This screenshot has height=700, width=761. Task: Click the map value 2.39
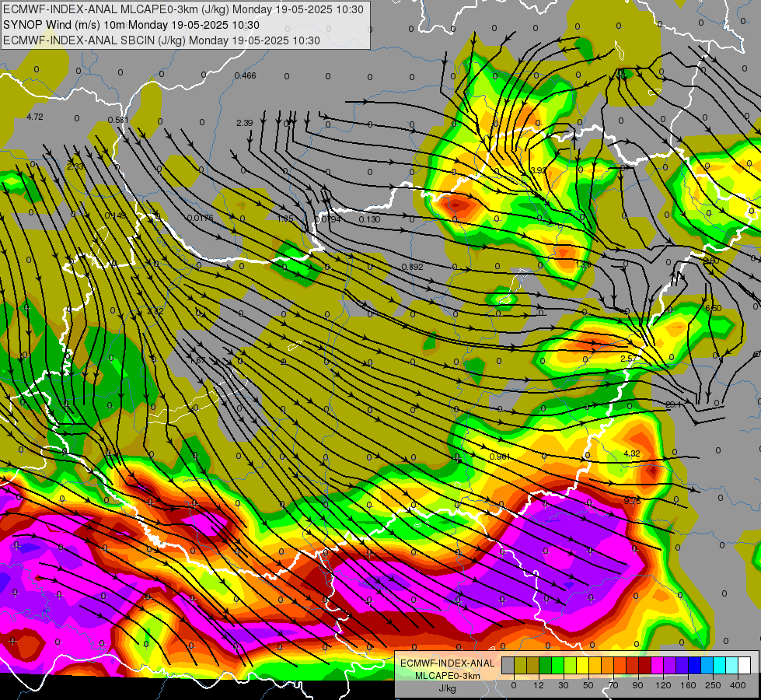click(x=245, y=123)
